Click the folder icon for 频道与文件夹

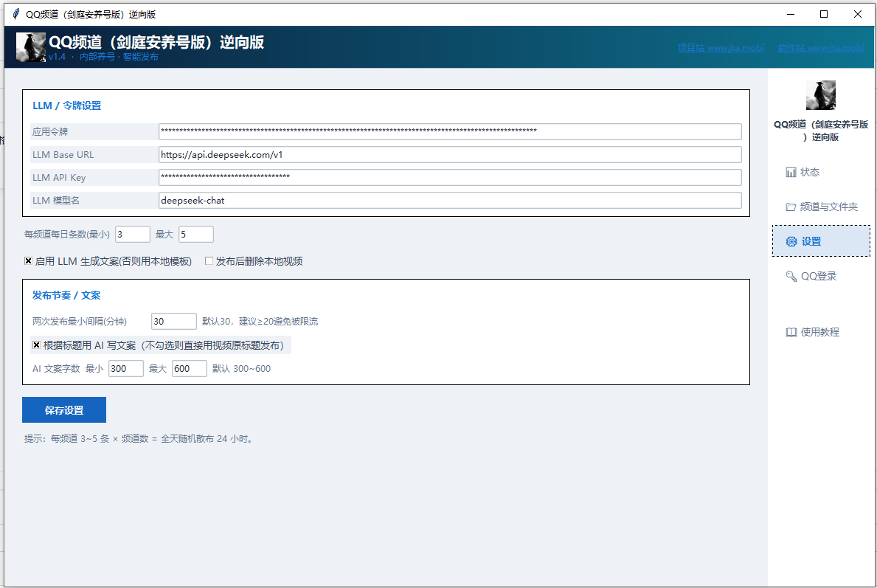click(x=790, y=207)
